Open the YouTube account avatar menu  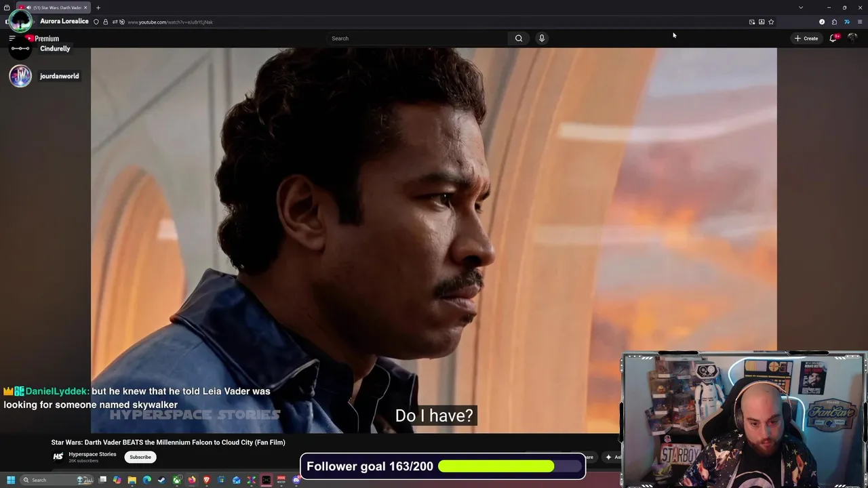[853, 39]
